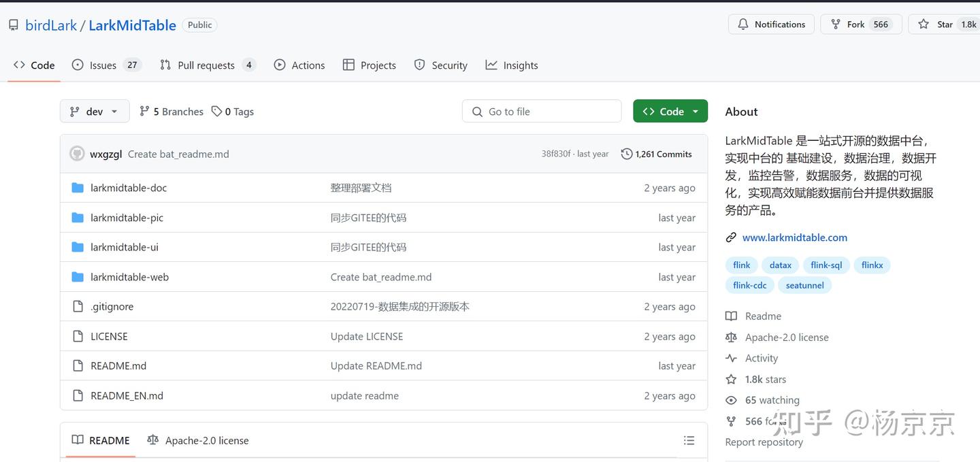Click the tag icon next to 0 Tags

216,112
